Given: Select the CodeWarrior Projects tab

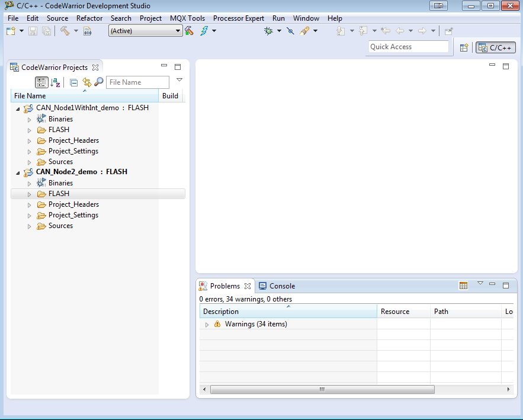Looking at the screenshot, I should [54, 68].
